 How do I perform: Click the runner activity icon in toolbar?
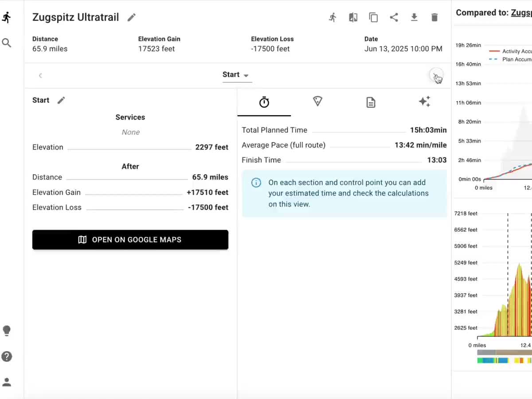332,17
